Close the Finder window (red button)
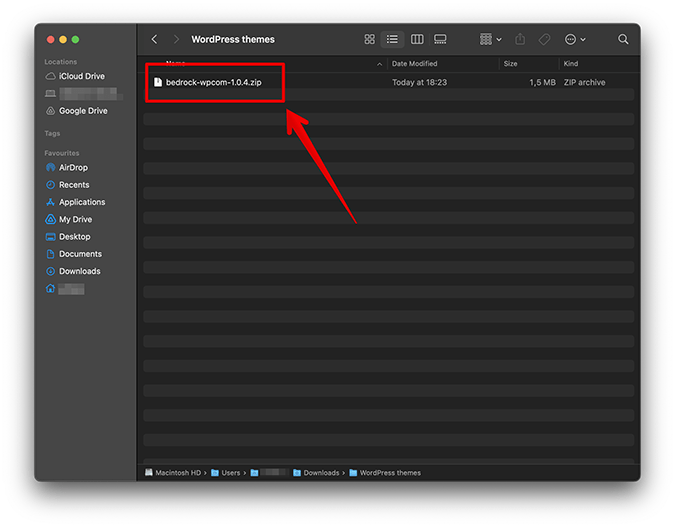 (x=50, y=40)
